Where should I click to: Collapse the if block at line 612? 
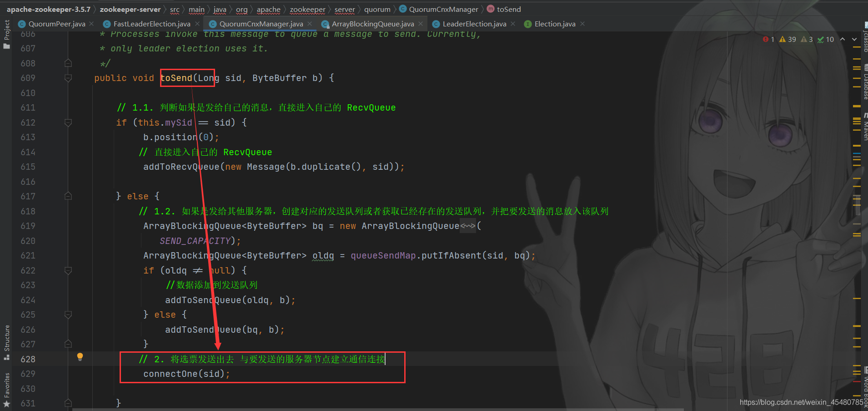[x=68, y=122]
